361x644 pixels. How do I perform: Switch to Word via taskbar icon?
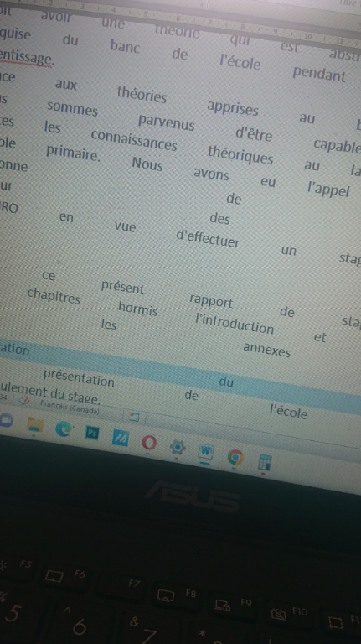[205, 452]
